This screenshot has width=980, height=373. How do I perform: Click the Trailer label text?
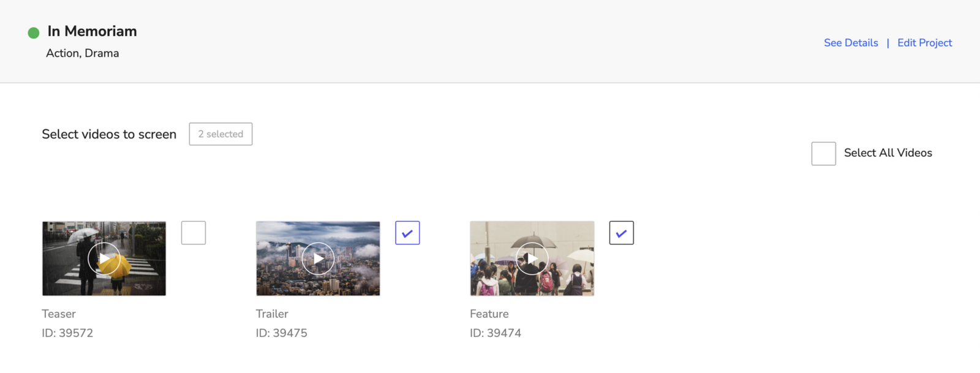[x=272, y=314]
